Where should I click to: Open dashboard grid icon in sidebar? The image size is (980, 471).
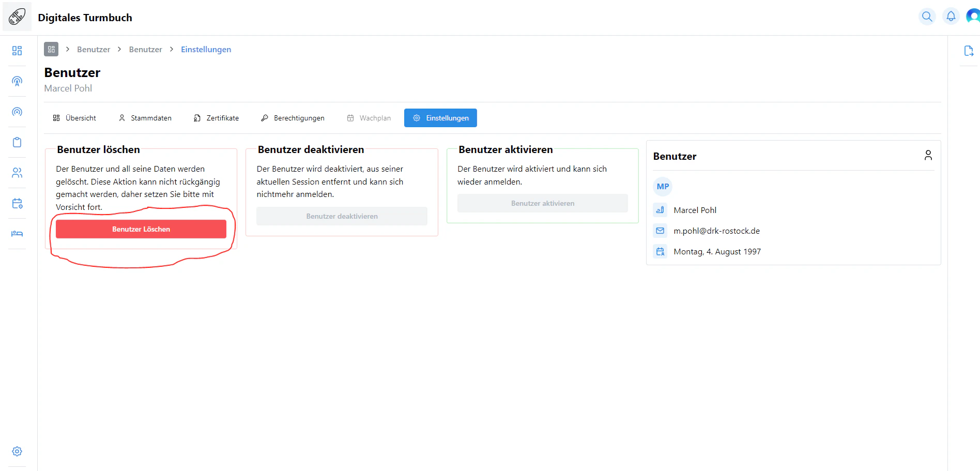pyautogui.click(x=17, y=51)
